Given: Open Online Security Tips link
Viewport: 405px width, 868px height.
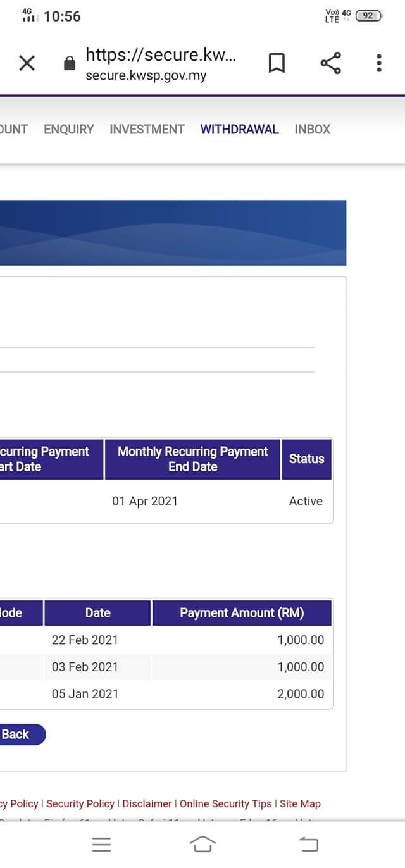Looking at the screenshot, I should [226, 803].
